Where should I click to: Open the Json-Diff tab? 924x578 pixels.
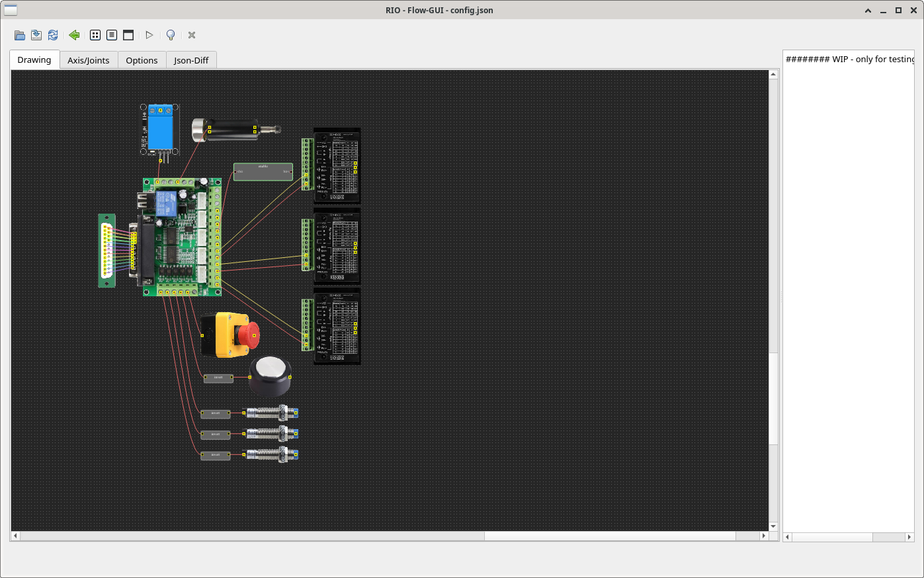click(191, 60)
